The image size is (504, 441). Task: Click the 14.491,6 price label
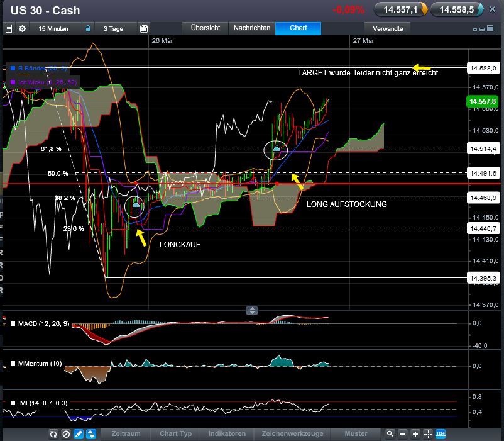pyautogui.click(x=483, y=174)
